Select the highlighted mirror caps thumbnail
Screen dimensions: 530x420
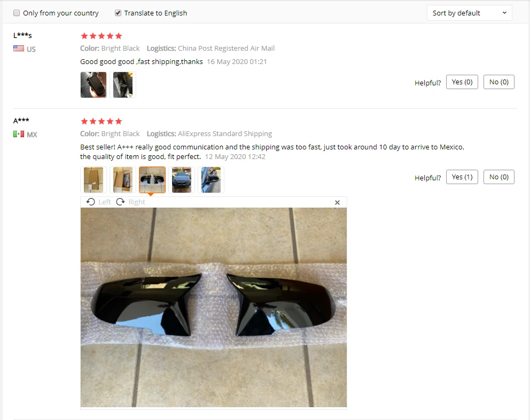click(x=152, y=180)
